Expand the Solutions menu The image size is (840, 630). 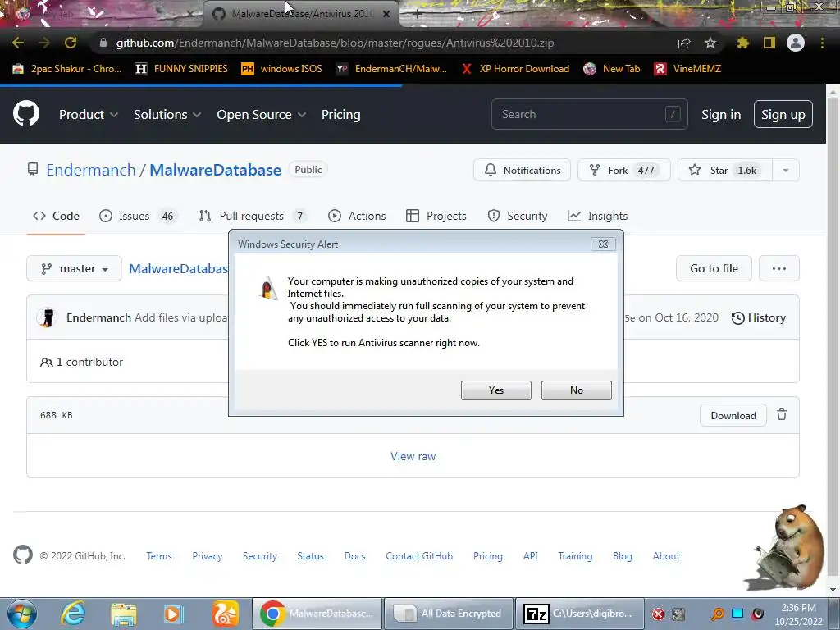tap(167, 114)
